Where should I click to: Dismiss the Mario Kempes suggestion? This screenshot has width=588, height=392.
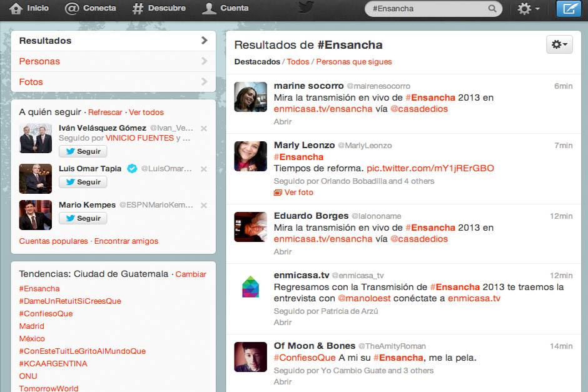pos(204,205)
